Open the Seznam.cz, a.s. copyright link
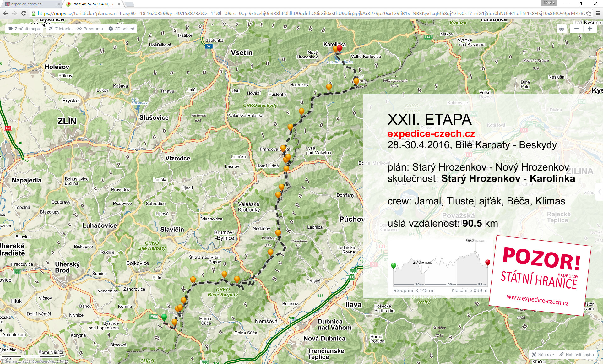 [x=16, y=361]
